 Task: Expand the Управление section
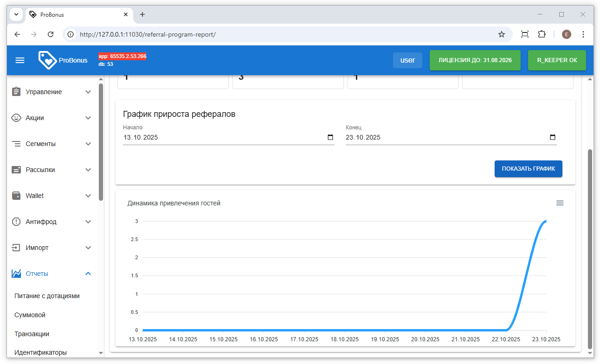[88, 92]
